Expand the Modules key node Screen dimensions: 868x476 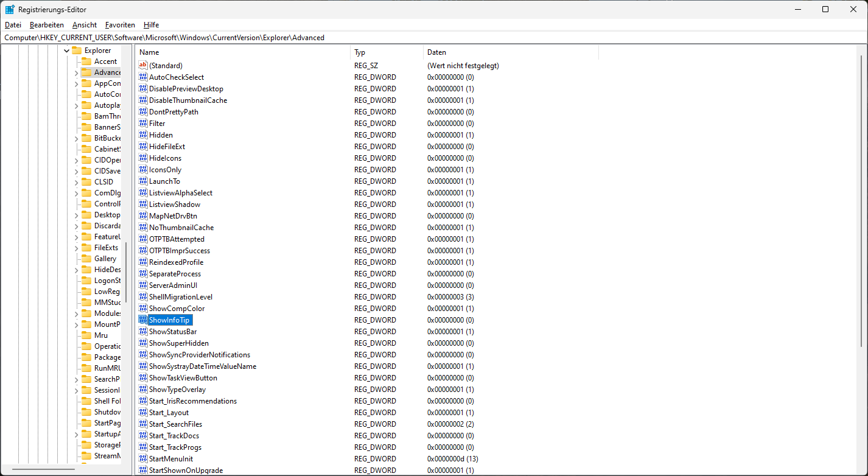pos(76,313)
